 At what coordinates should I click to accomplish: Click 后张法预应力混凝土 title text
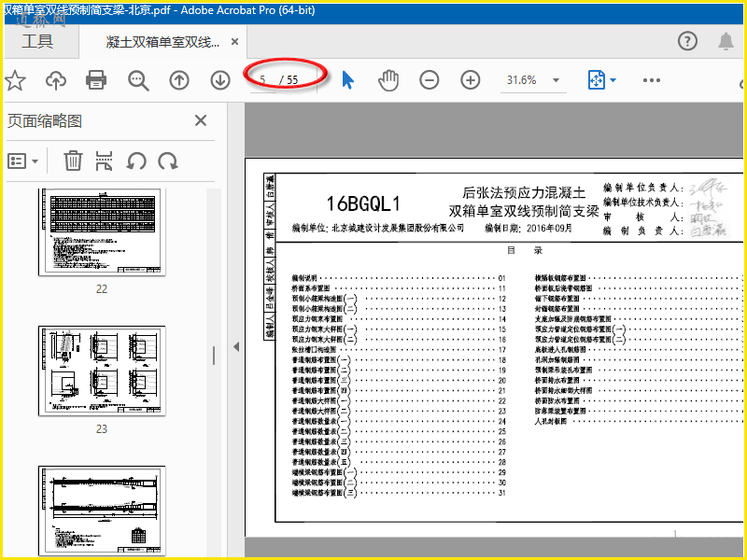(524, 193)
